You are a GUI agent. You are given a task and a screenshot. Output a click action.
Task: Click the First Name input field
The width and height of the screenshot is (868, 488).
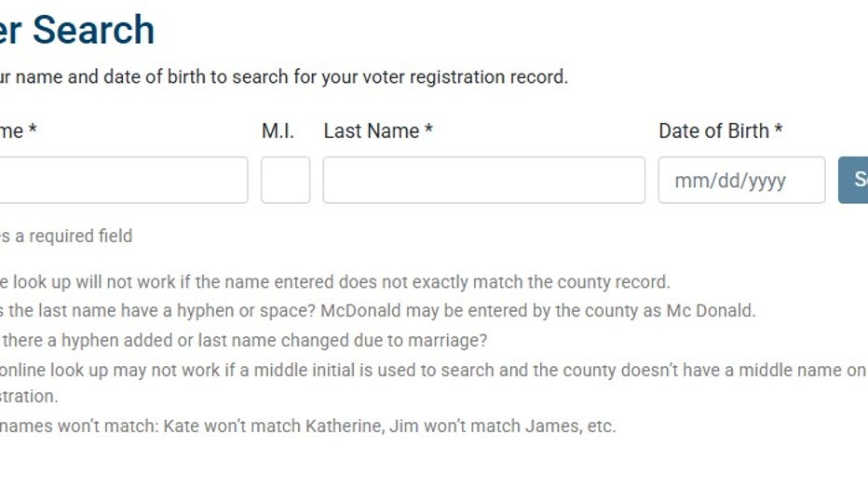[121, 180]
